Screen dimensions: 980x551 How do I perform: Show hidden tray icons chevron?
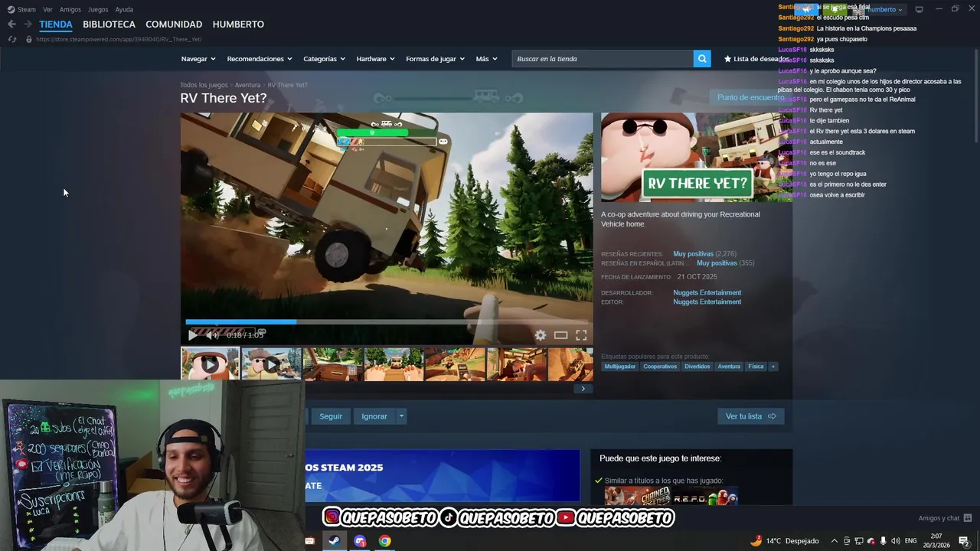tap(835, 541)
